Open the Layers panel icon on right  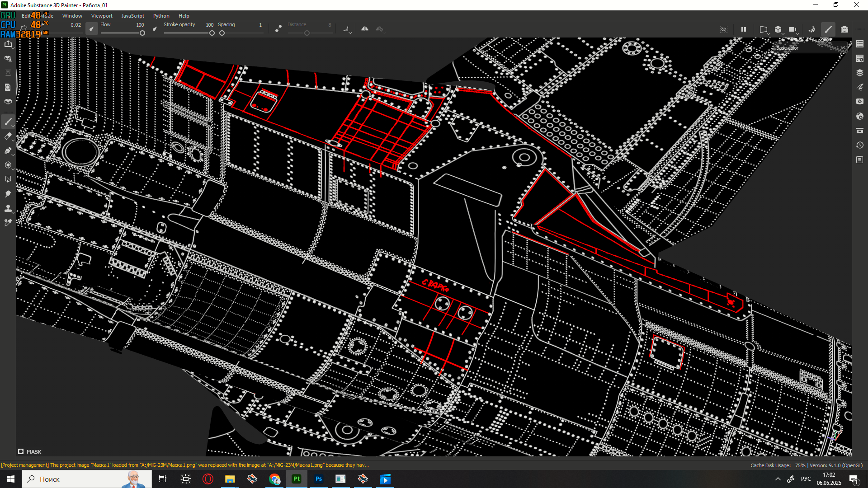pyautogui.click(x=860, y=73)
